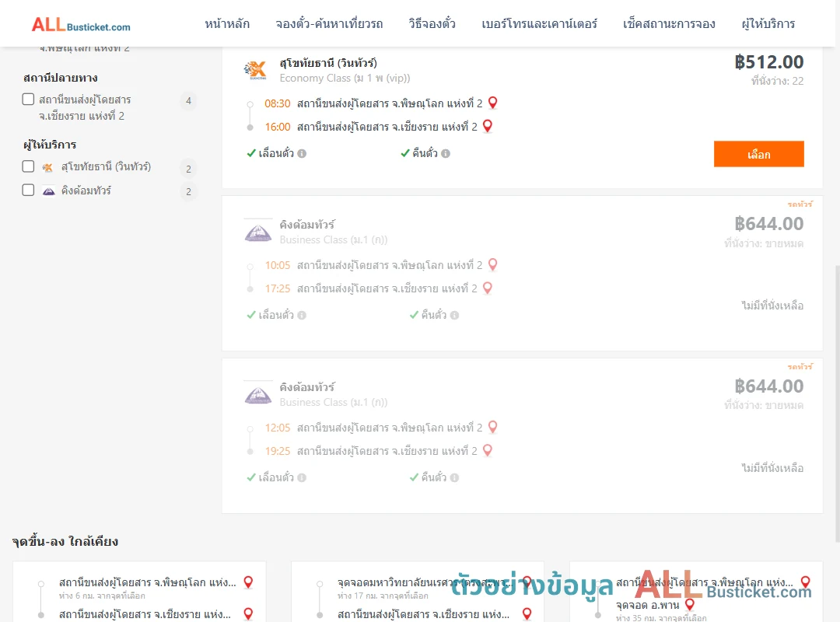
Task: Tick the เชียงราย แห่งที่ 2 destination station checkbox
Action: point(29,99)
